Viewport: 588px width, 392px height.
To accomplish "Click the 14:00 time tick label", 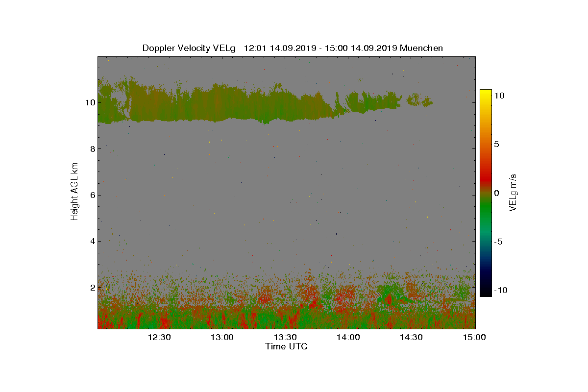I will [x=349, y=337].
